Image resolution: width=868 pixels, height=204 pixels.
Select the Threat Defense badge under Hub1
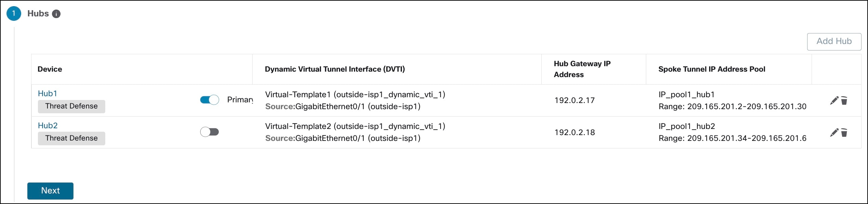click(x=71, y=106)
